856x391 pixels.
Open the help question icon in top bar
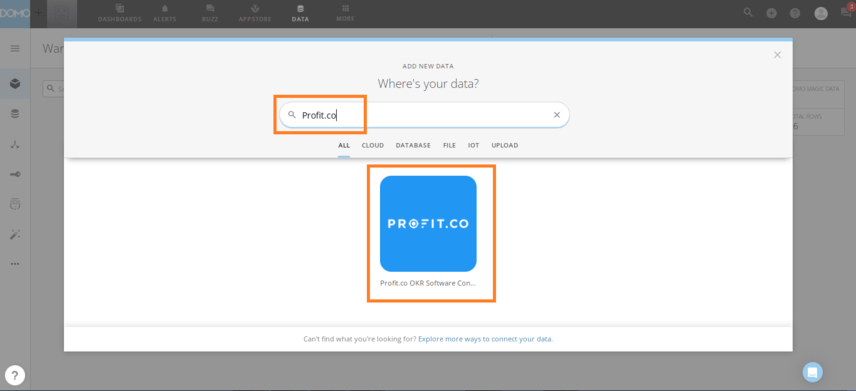click(795, 13)
